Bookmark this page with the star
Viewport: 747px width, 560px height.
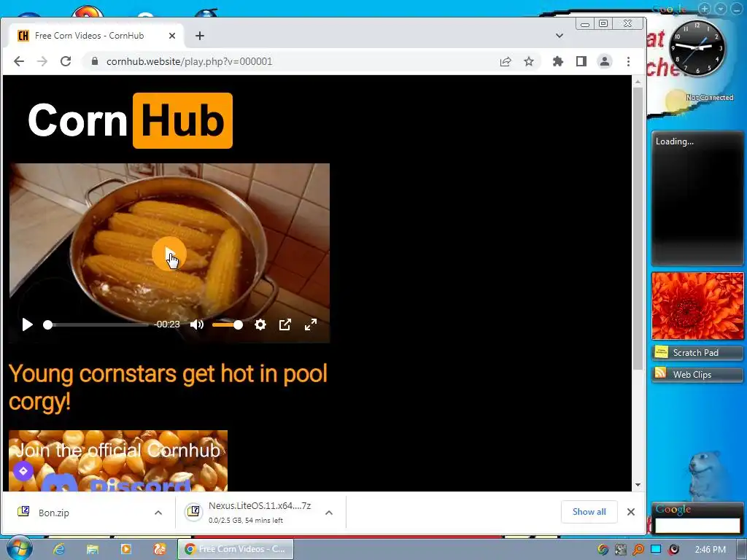pyautogui.click(x=529, y=61)
